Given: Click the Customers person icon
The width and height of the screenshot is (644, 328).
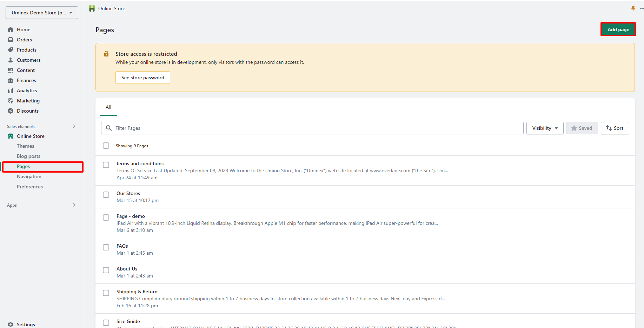Looking at the screenshot, I should [11, 60].
